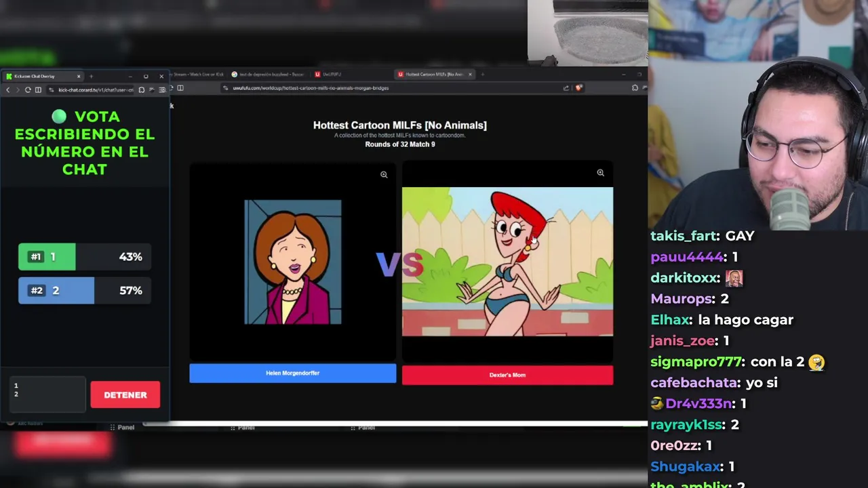868x488 pixels.
Task: Click chat username rayrayk1ss
Action: tap(688, 425)
